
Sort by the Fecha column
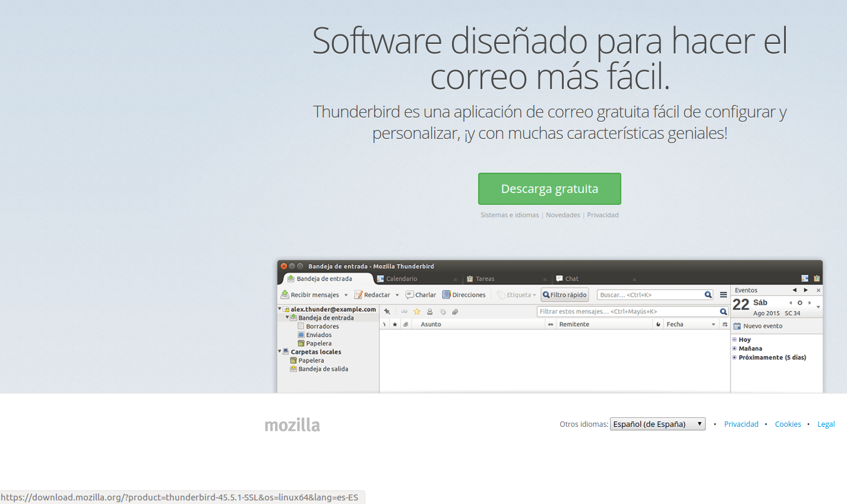691,324
